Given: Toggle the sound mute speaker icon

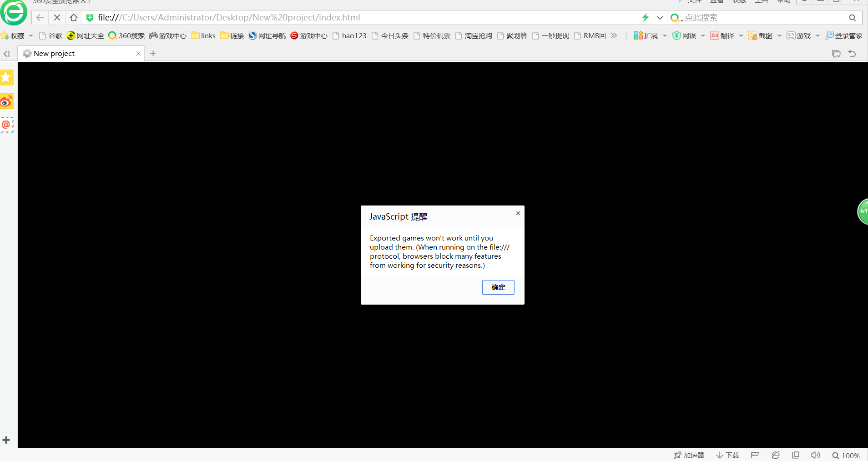Looking at the screenshot, I should [x=815, y=455].
